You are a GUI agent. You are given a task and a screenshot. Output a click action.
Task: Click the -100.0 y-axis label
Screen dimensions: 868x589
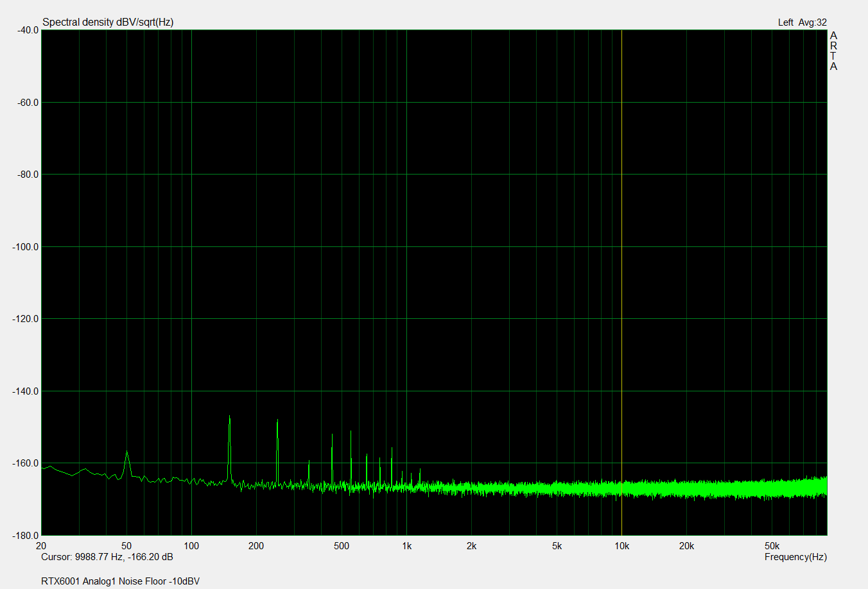pos(26,247)
